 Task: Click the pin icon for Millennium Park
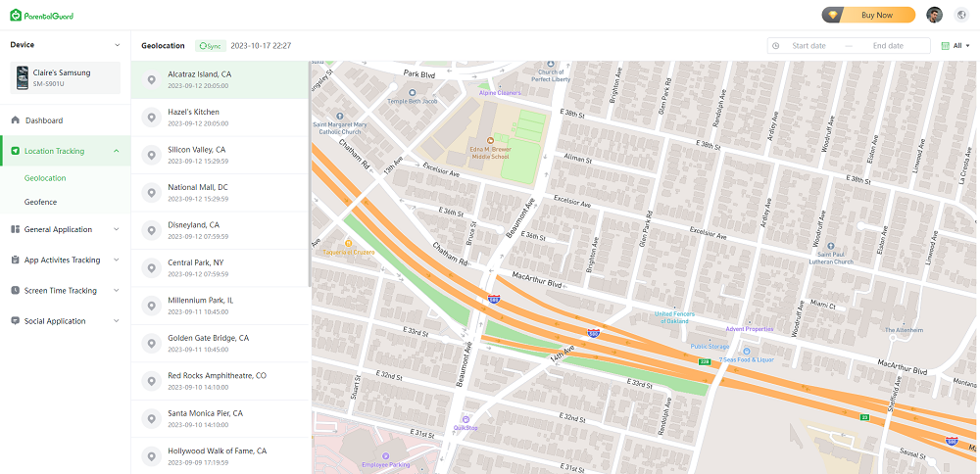coord(151,306)
